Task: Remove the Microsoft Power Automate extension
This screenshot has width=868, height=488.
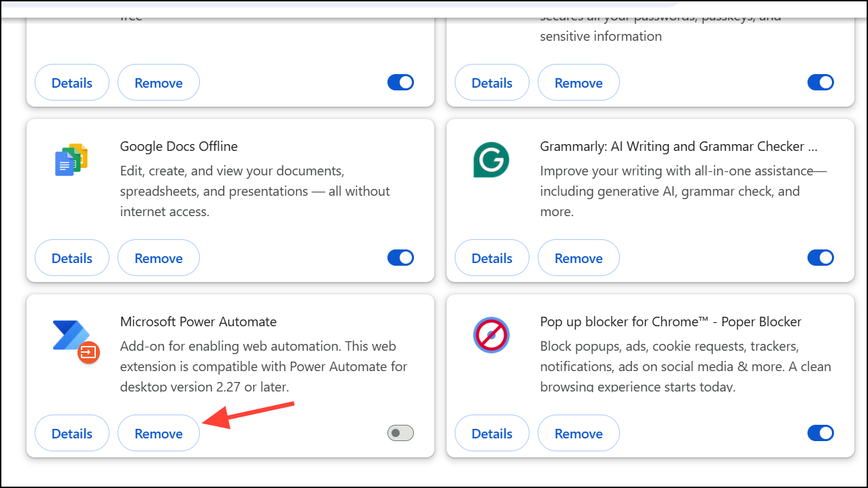Action: coord(158,434)
